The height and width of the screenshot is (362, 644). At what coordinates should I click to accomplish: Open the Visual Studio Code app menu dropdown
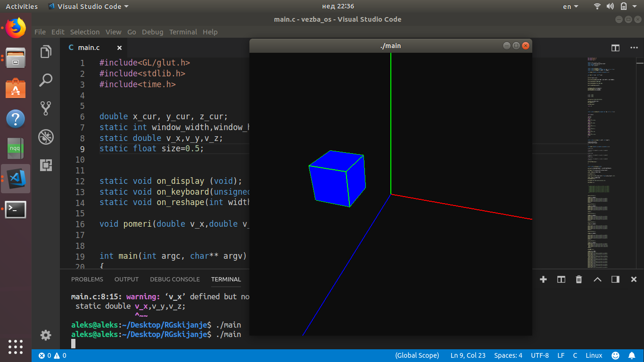click(88, 7)
